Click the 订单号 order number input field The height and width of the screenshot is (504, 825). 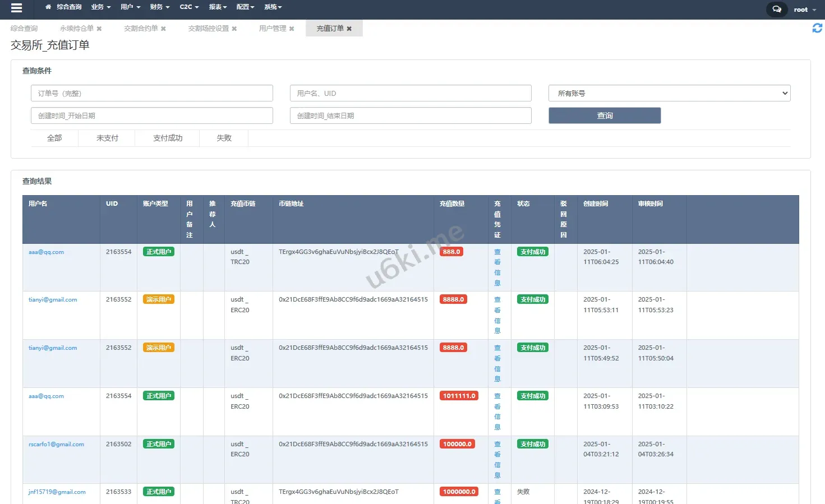[x=151, y=93]
